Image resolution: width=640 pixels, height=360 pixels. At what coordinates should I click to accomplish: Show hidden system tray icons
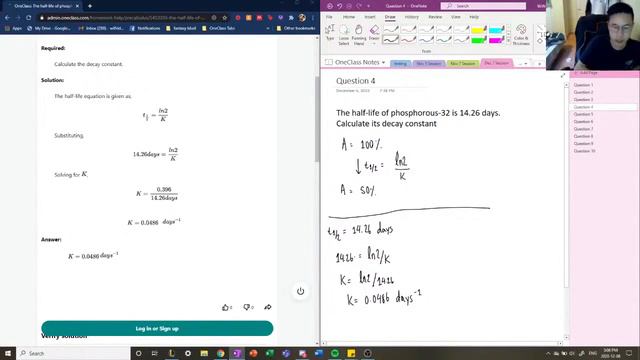pyautogui.click(x=548, y=353)
